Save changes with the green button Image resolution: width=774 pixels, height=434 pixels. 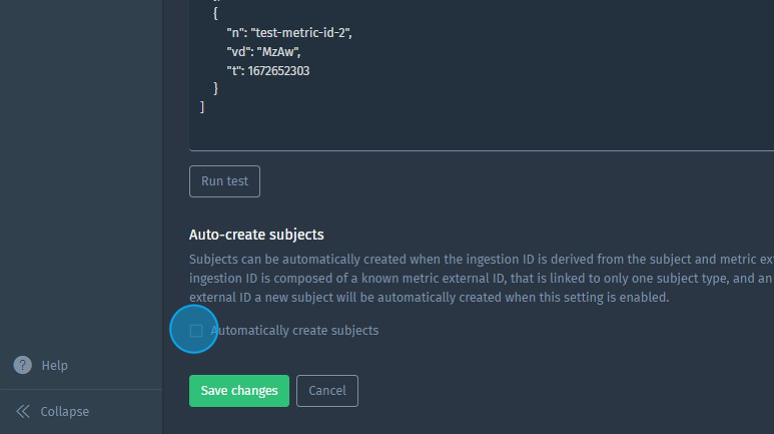tap(239, 391)
